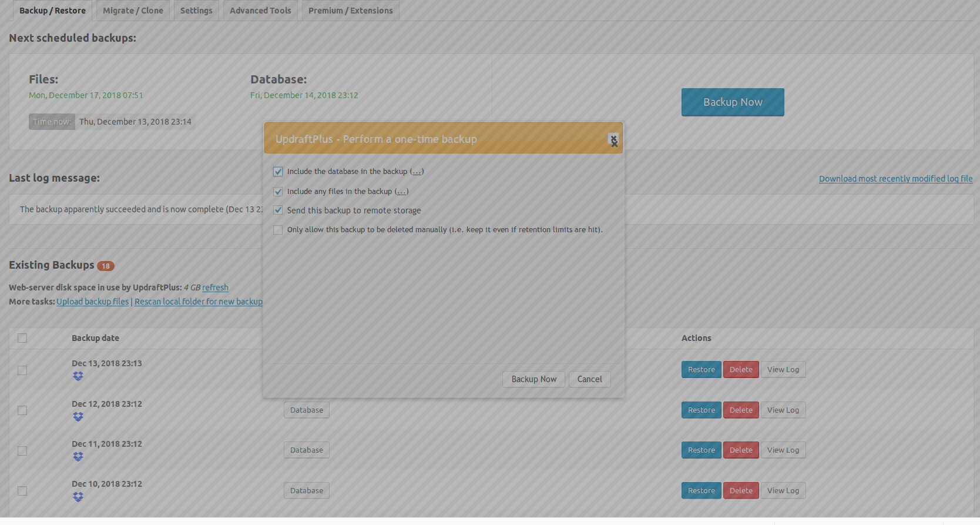Click backup date Dec 12, 2018 23:12

coord(107,404)
